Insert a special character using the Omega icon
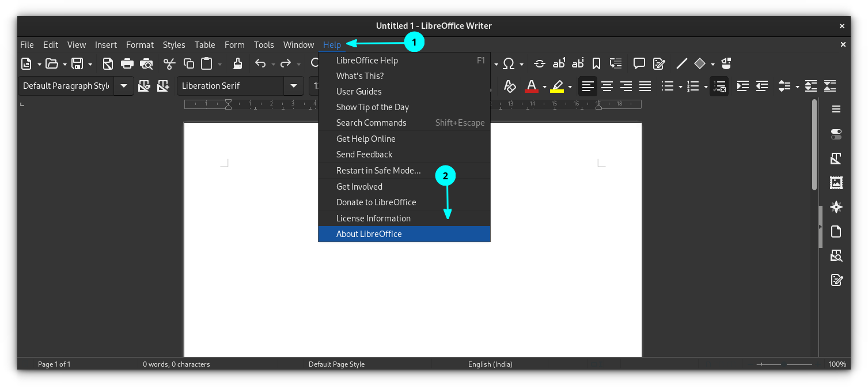This screenshot has height=388, width=868. tap(510, 63)
